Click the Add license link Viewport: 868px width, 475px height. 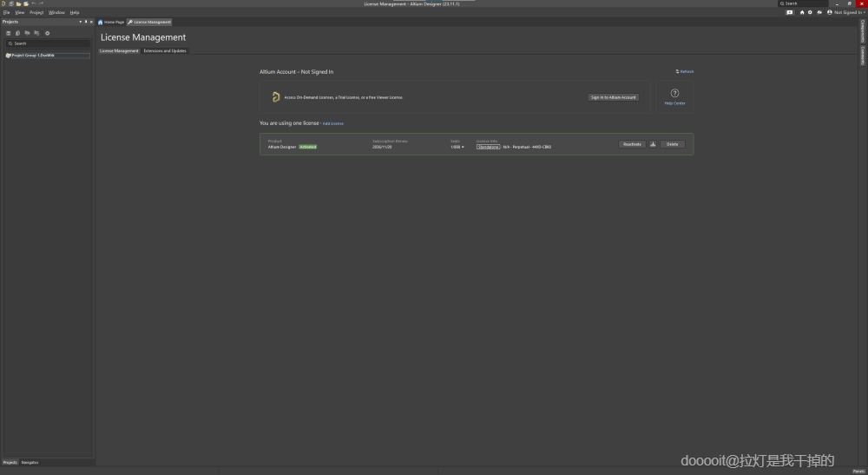pos(332,123)
